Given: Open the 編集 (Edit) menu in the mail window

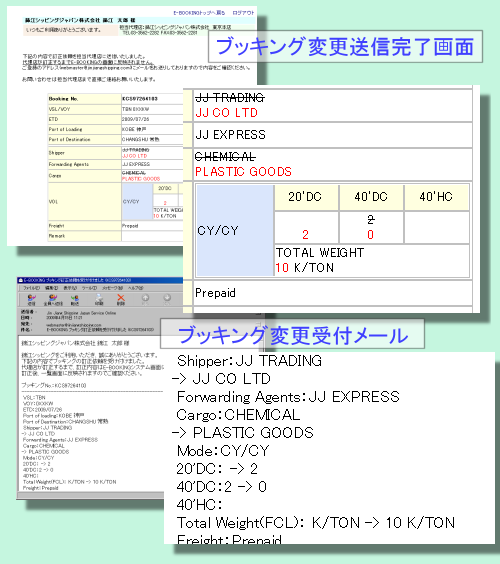Looking at the screenshot, I should [51, 288].
